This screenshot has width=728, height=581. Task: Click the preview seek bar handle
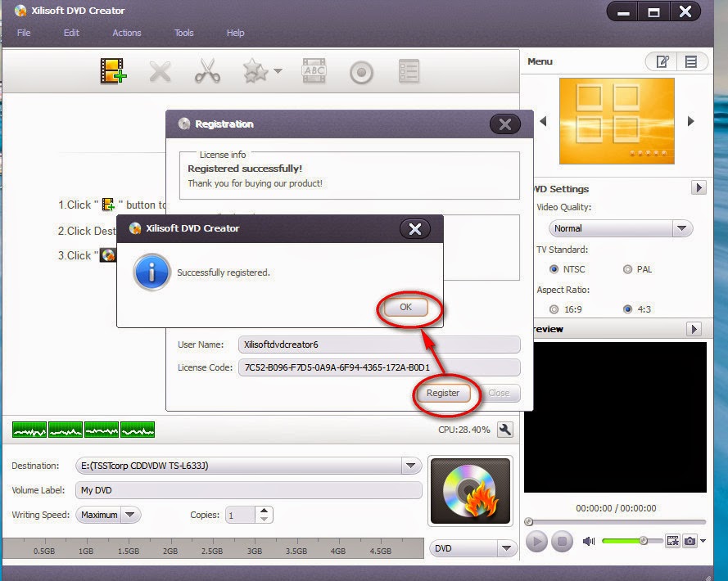528,521
